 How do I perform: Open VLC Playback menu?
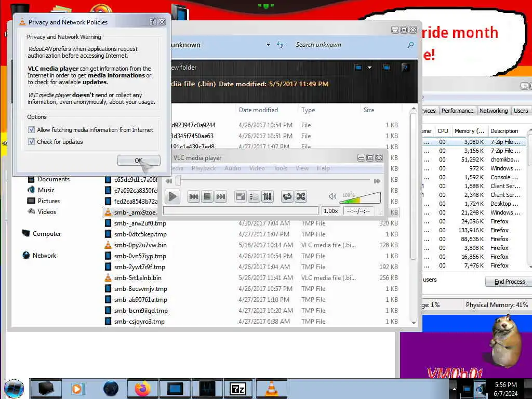[x=204, y=168]
